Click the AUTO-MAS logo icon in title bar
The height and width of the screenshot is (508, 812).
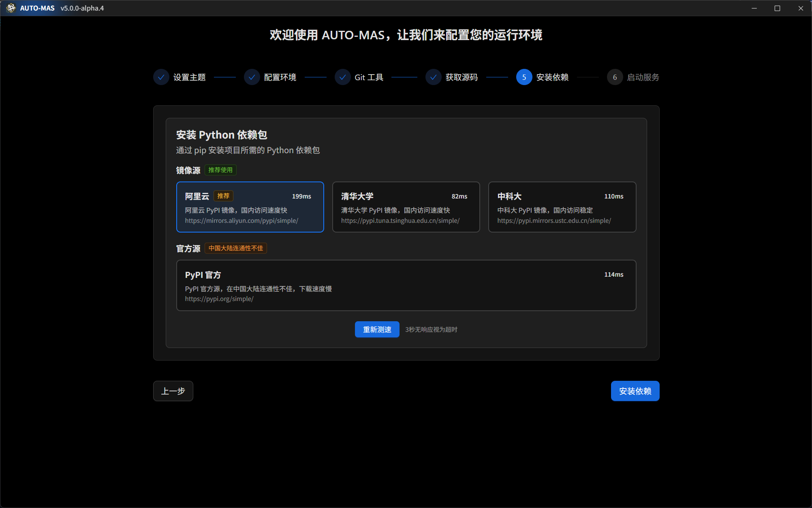[11, 8]
